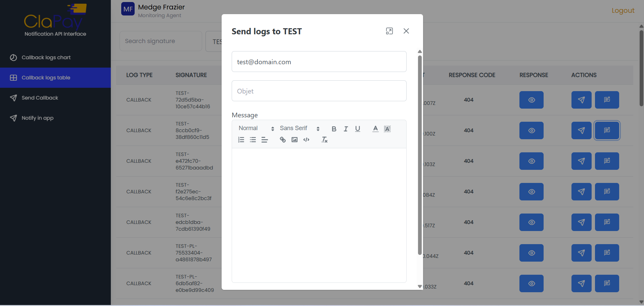
Task: Open the text alignment dropdown
Action: tap(265, 140)
